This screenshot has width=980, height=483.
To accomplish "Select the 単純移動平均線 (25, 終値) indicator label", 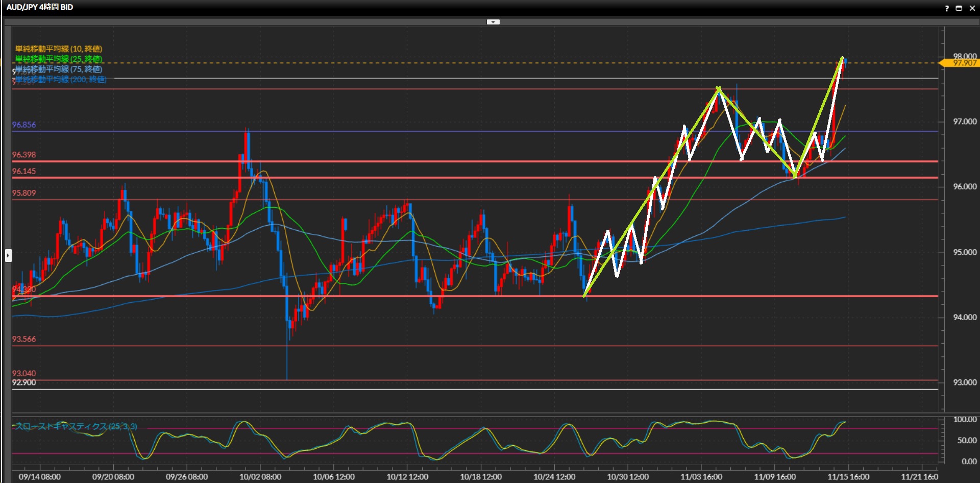I will tap(59, 59).
